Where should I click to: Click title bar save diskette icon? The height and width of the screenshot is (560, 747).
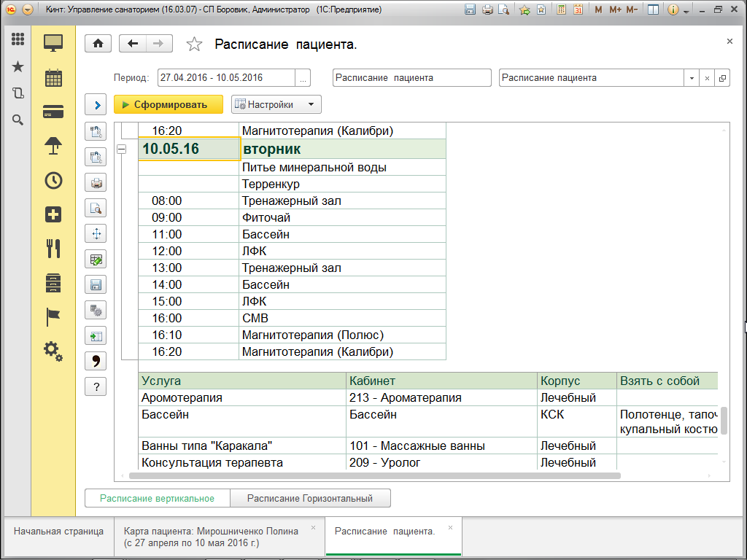pos(471,9)
